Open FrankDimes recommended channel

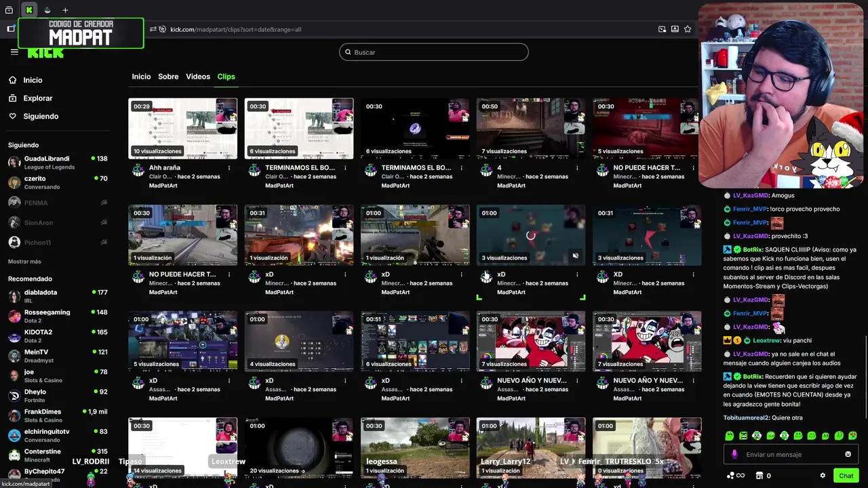(x=57, y=415)
